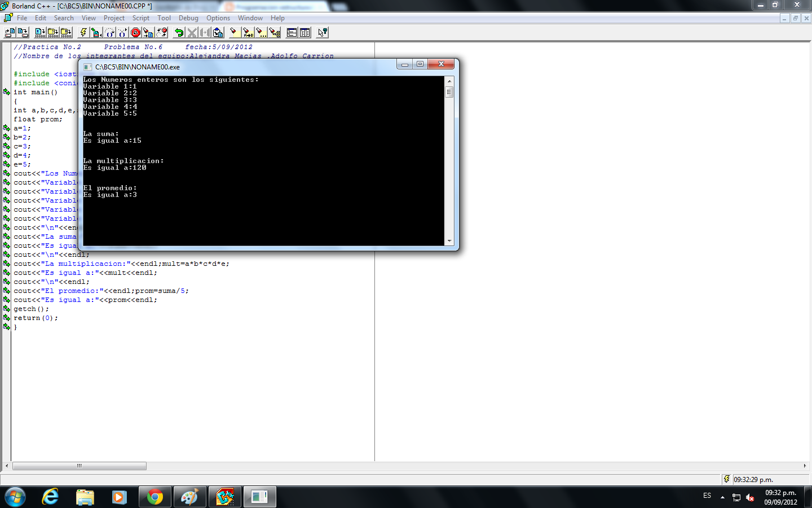Click the Paste toolbar icon
The image size is (812, 508).
point(217,32)
